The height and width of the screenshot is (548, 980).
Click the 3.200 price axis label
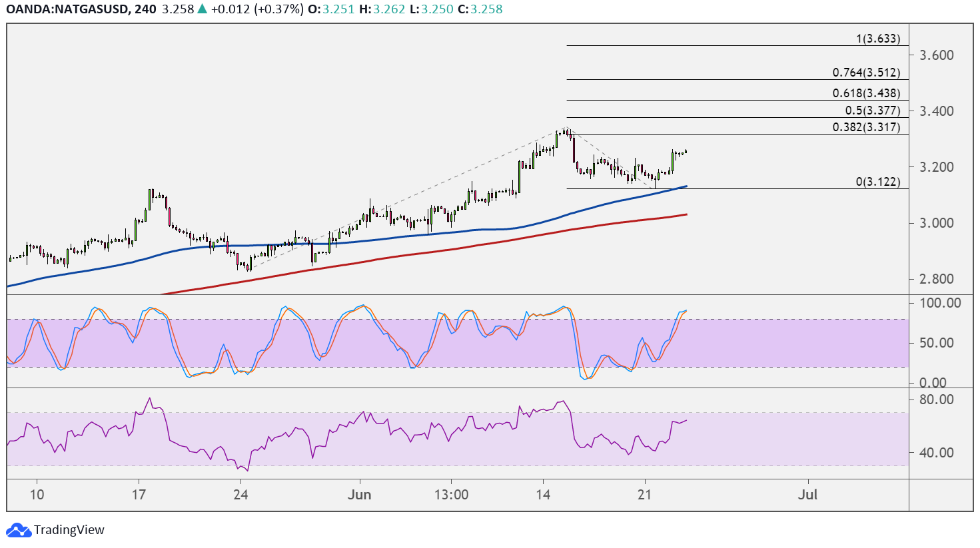[937, 167]
